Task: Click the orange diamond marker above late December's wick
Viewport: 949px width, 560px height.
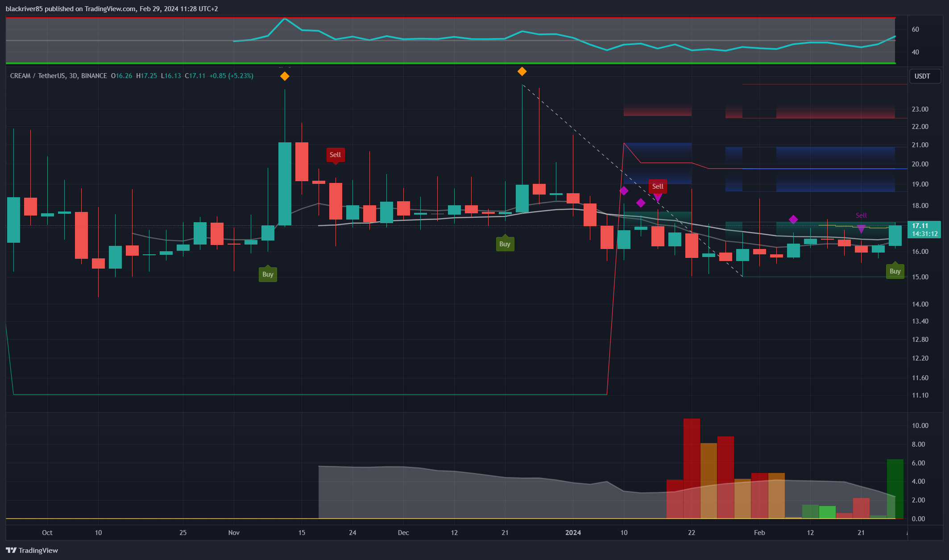Action: pos(522,71)
